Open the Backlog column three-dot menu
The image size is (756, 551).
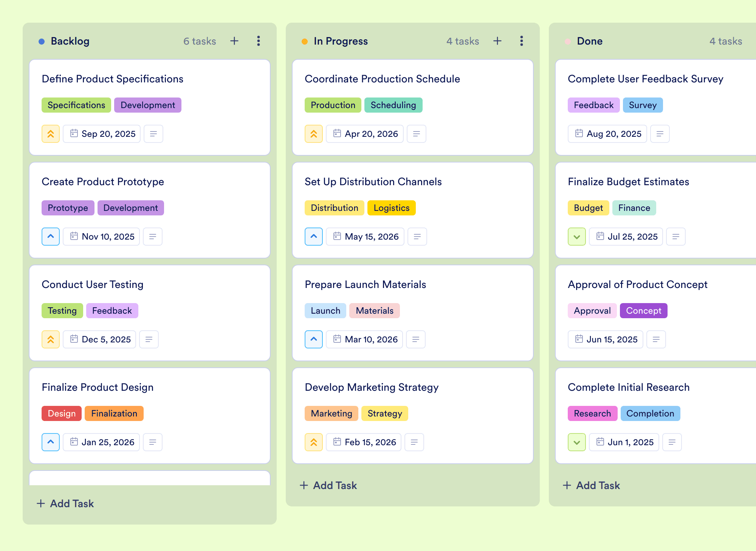point(259,41)
